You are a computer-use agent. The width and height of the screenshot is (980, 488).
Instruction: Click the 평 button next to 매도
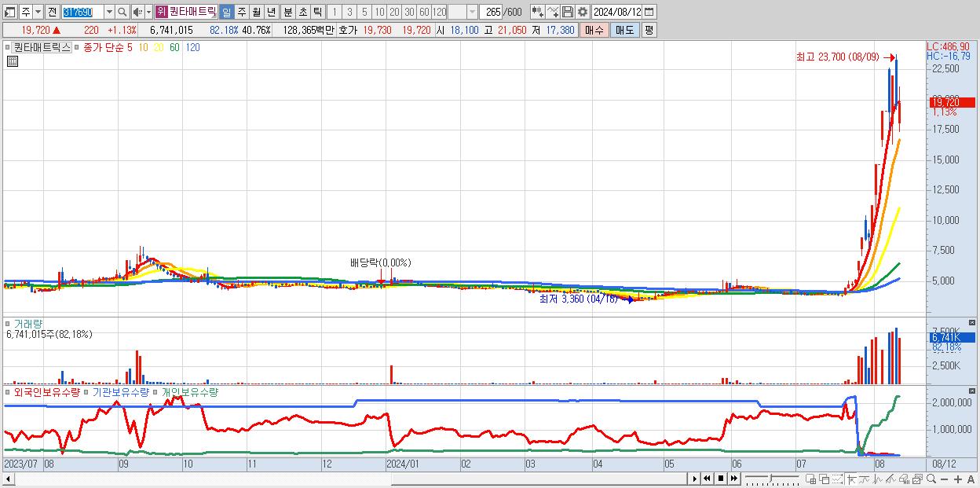pyautogui.click(x=649, y=30)
